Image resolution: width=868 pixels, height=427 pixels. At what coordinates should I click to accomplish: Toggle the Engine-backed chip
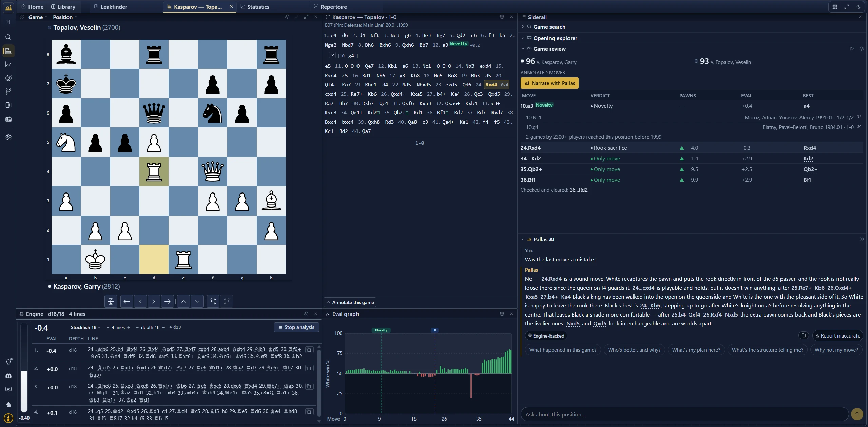(x=546, y=336)
